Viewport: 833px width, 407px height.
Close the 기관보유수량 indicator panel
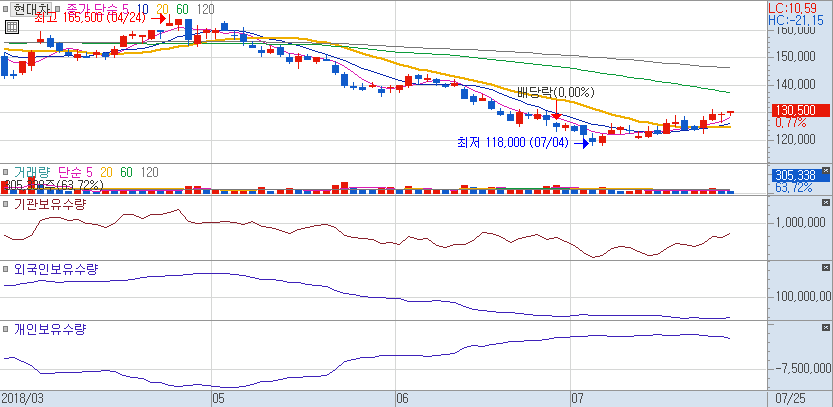pos(826,203)
